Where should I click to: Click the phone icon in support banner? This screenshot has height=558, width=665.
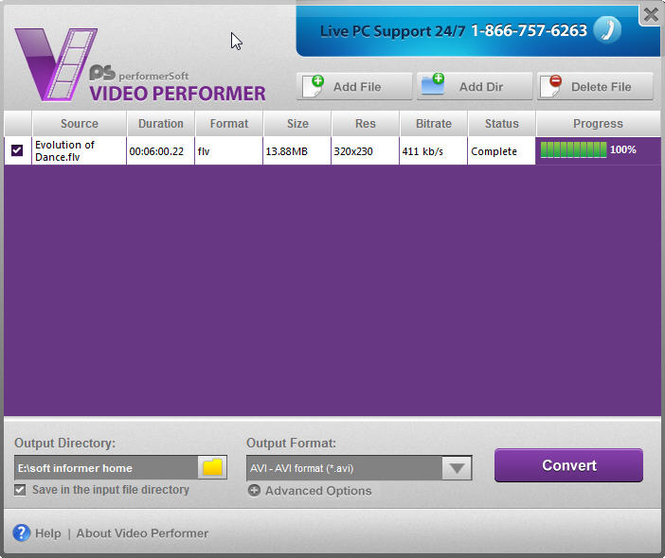tap(606, 30)
